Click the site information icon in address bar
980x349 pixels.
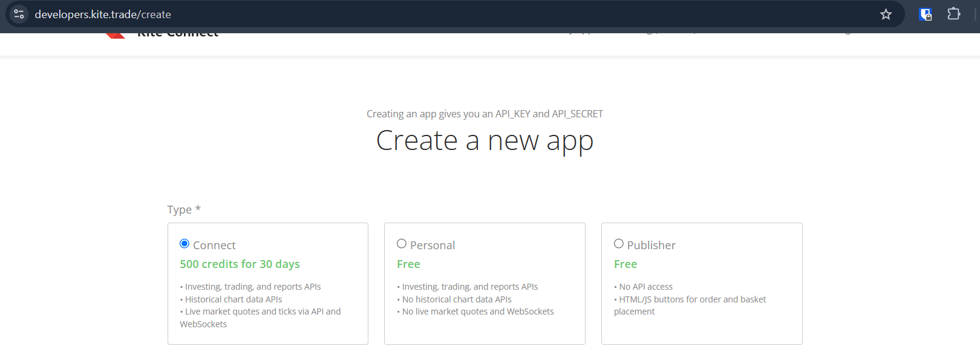[19, 14]
